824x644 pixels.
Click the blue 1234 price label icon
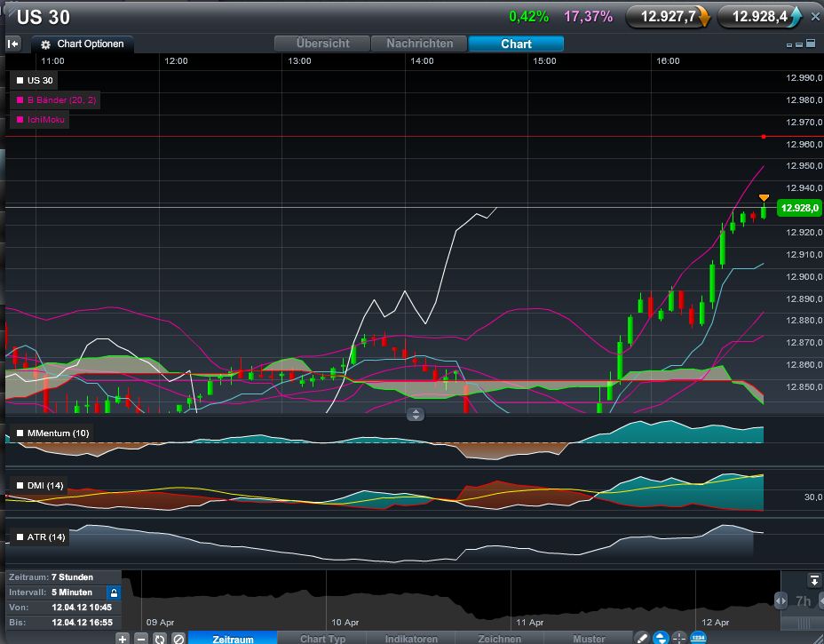(698, 638)
